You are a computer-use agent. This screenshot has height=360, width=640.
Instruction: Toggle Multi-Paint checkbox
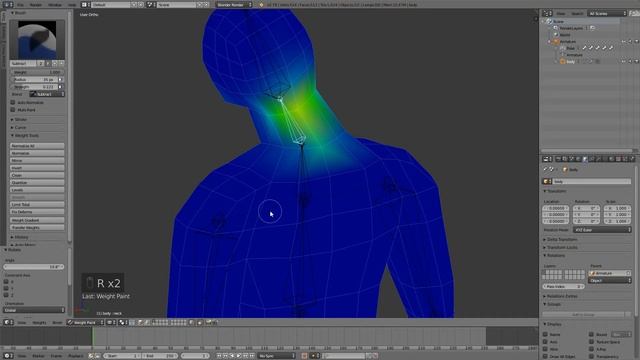point(13,110)
